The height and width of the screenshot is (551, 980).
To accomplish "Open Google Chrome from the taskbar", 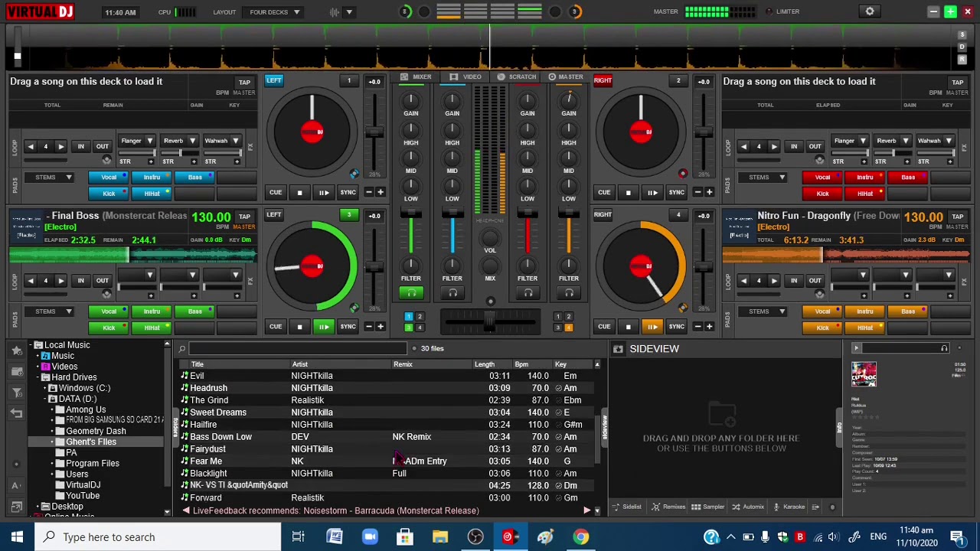I will point(581,537).
